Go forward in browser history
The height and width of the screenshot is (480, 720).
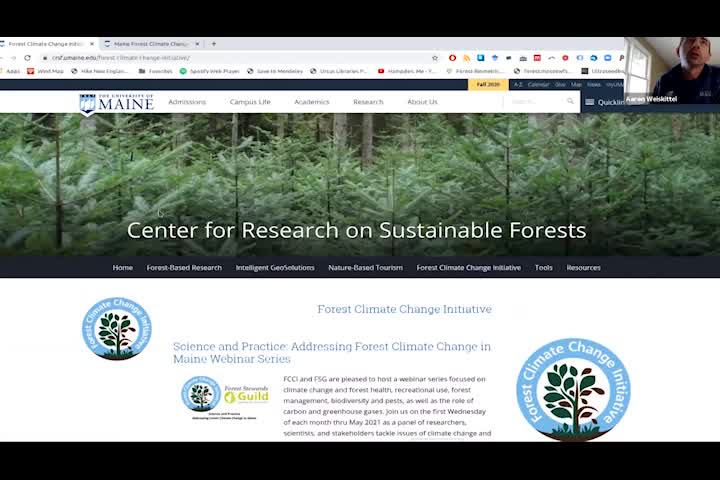[x=13, y=58]
